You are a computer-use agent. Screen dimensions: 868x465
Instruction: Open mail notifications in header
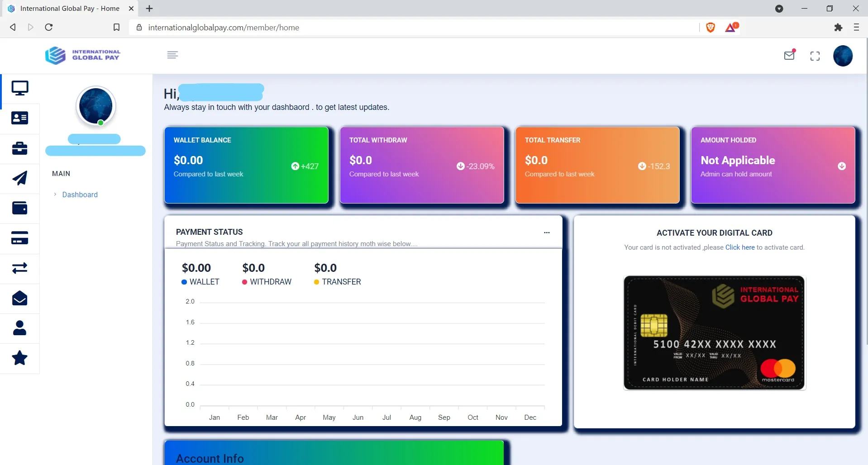789,55
